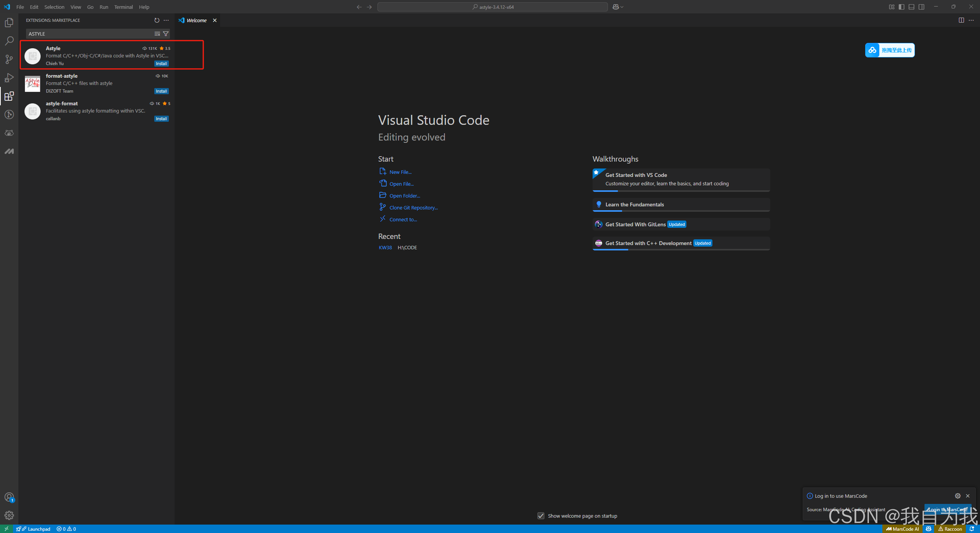This screenshot has width=980, height=533.
Task: Click inside the extensions search input field
Action: click(88, 34)
